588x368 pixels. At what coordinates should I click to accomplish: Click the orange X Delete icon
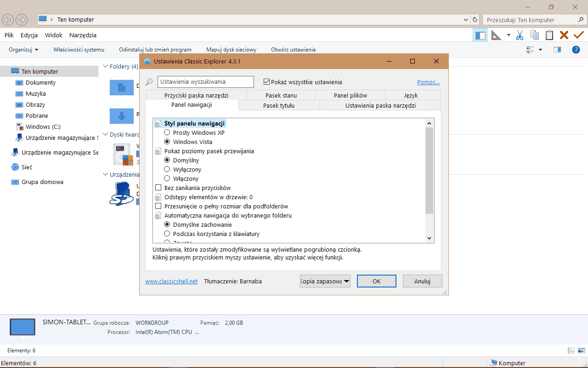pyautogui.click(x=564, y=35)
